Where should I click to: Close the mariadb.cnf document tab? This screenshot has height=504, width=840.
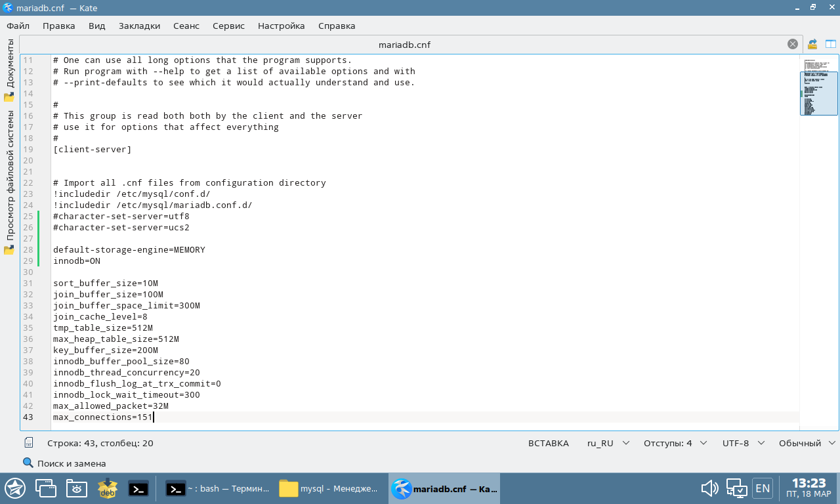(x=793, y=45)
